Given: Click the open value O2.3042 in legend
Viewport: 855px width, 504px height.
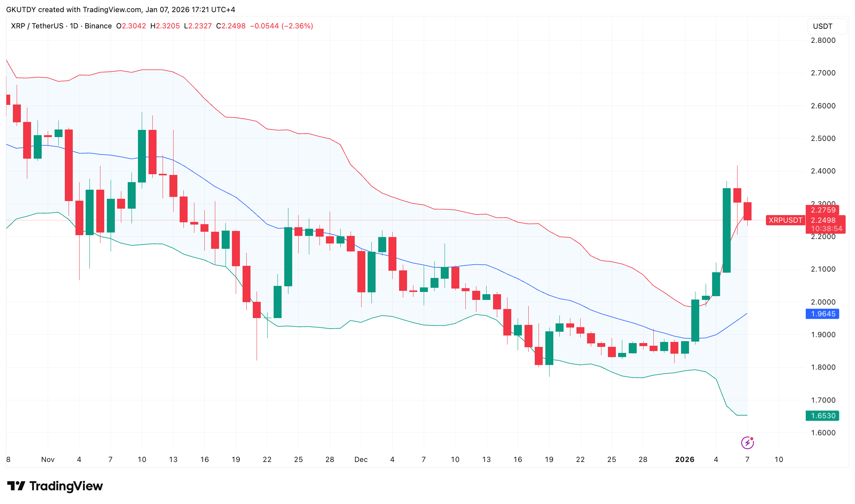Looking at the screenshot, I should 131,26.
